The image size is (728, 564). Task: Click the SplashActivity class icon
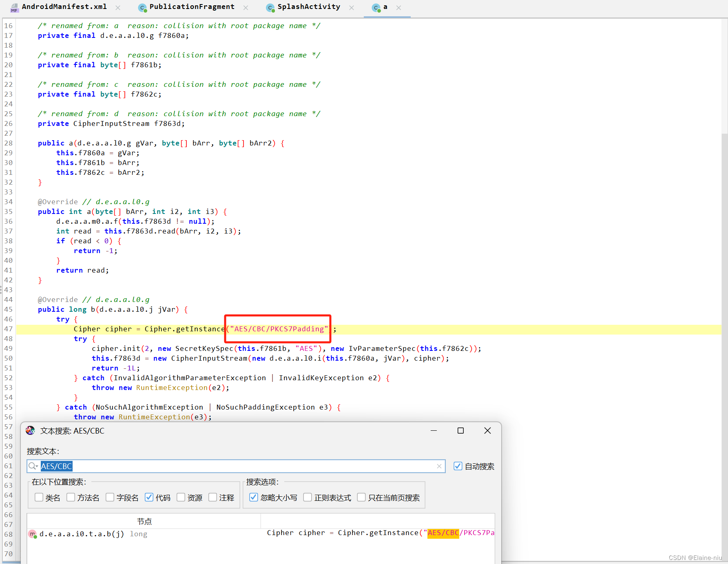[270, 8]
